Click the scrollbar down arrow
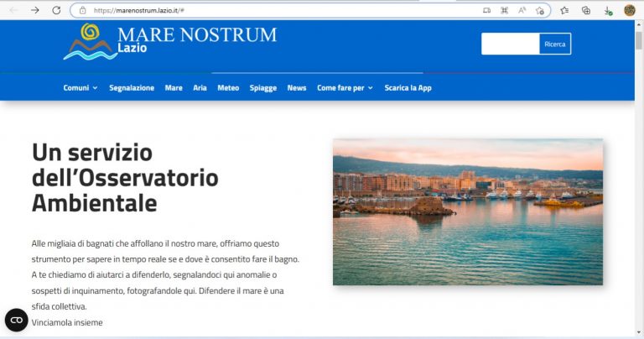The width and height of the screenshot is (644, 339). tap(639, 332)
